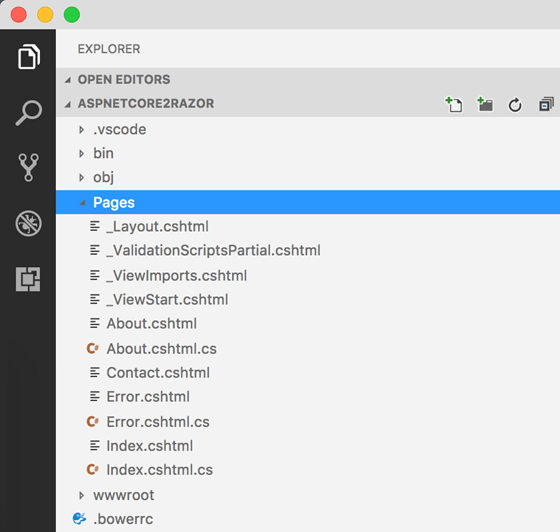This screenshot has height=532, width=560.
Task: Open the Search view in activity bar
Action: [x=28, y=112]
